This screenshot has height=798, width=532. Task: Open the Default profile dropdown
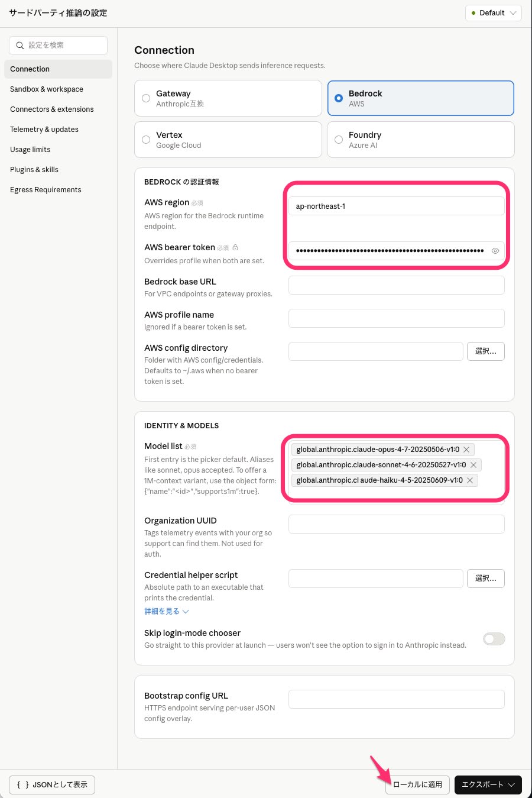point(493,13)
